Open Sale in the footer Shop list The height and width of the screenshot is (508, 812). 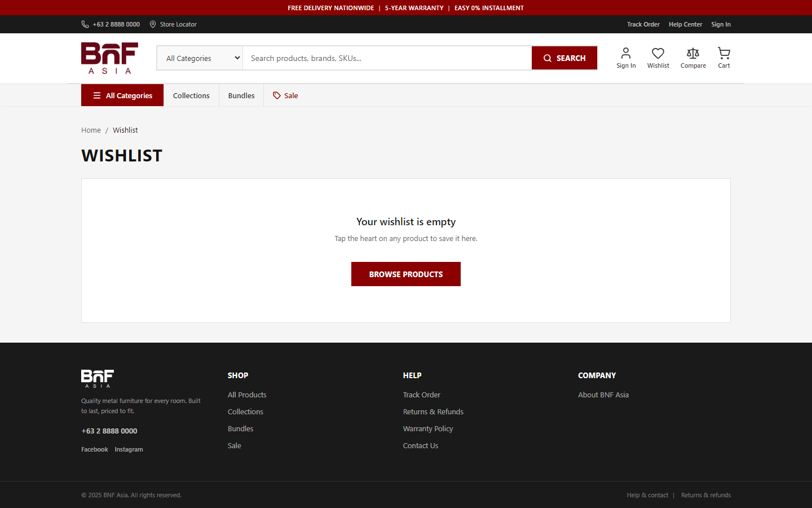pos(235,445)
